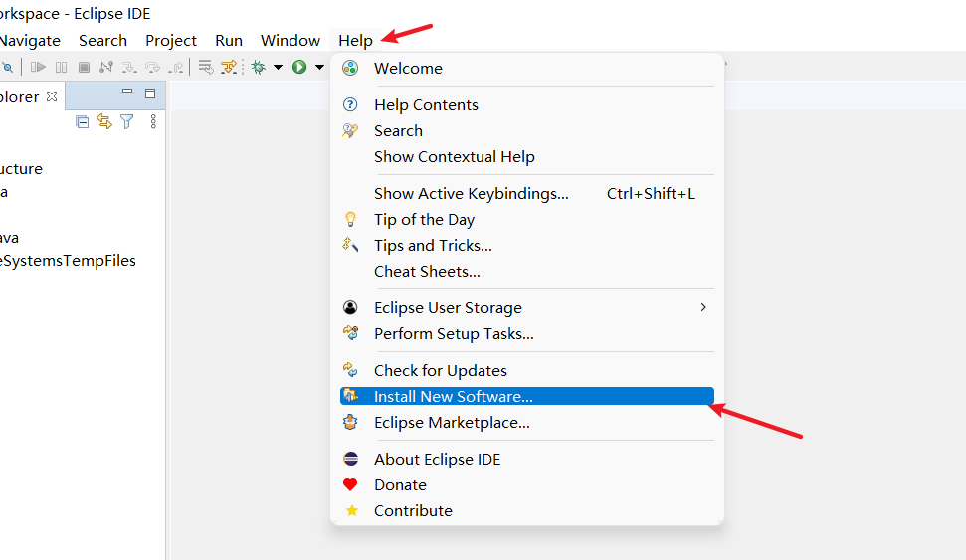Toggle Link with Editor in explorer

104,121
